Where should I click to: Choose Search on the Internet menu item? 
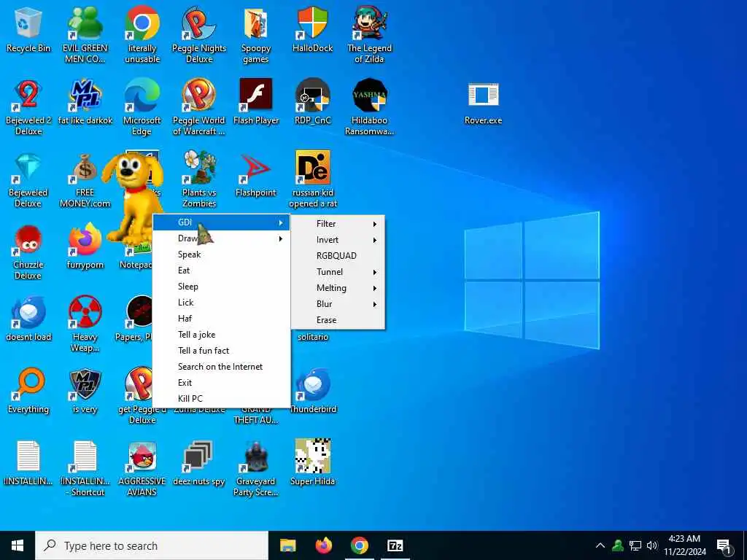tap(221, 367)
